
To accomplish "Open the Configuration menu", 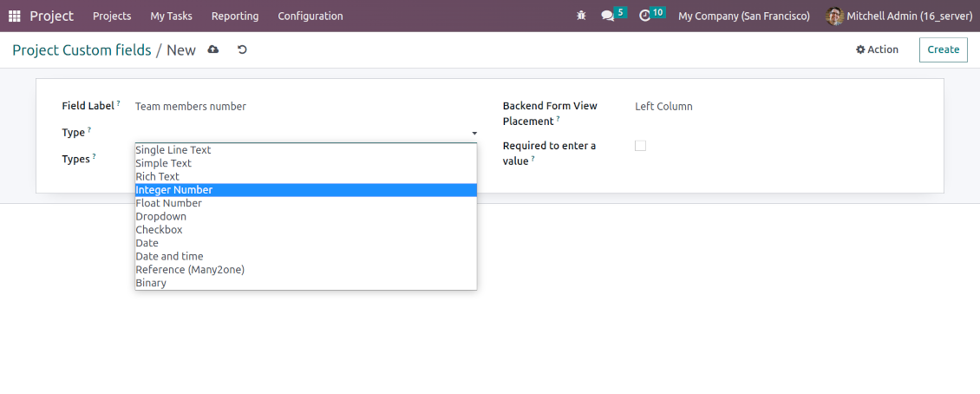I will [310, 16].
